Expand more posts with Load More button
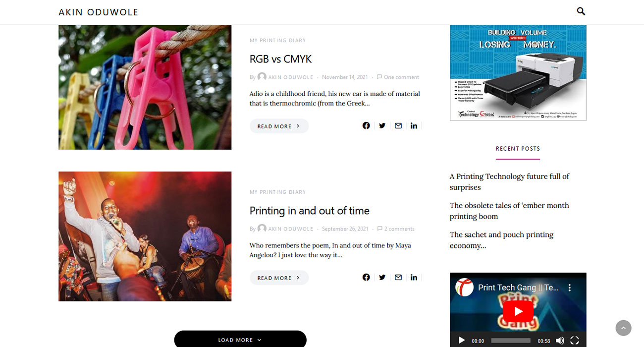The image size is (644, 347). coord(240,340)
